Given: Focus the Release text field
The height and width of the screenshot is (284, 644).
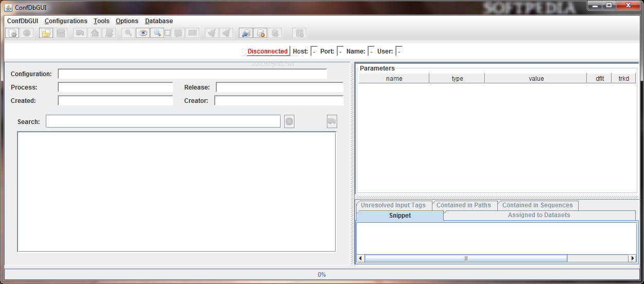Looking at the screenshot, I should click(280, 87).
